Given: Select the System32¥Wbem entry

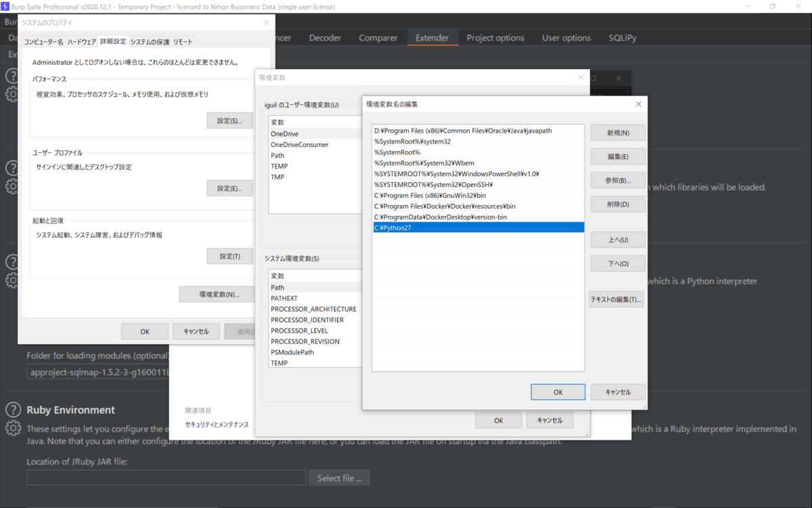Looking at the screenshot, I should click(x=478, y=163).
